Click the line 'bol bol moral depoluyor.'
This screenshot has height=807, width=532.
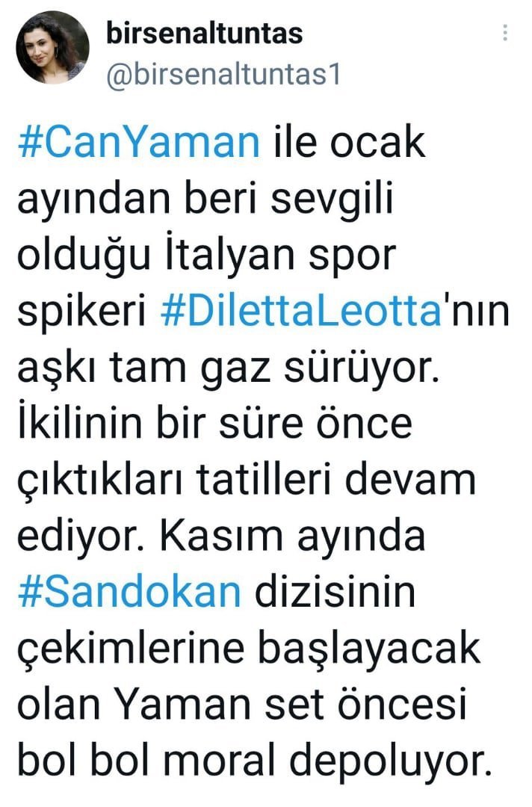pyautogui.click(x=253, y=761)
